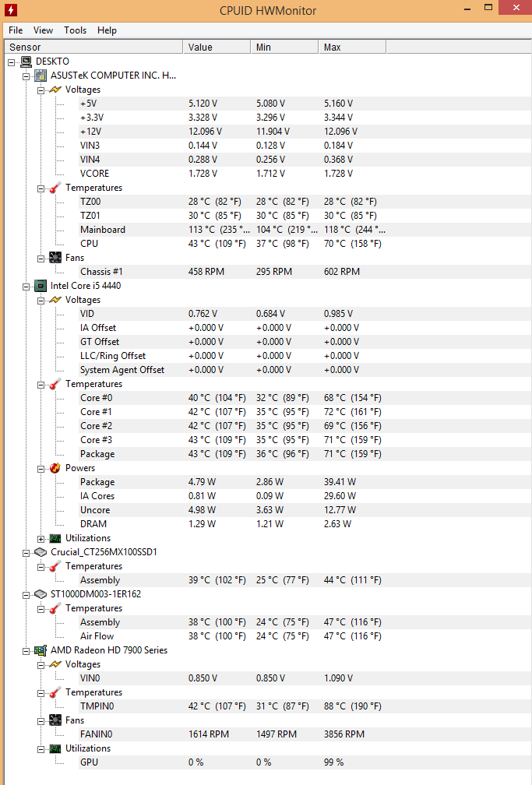Open the Help menu

pos(107,30)
